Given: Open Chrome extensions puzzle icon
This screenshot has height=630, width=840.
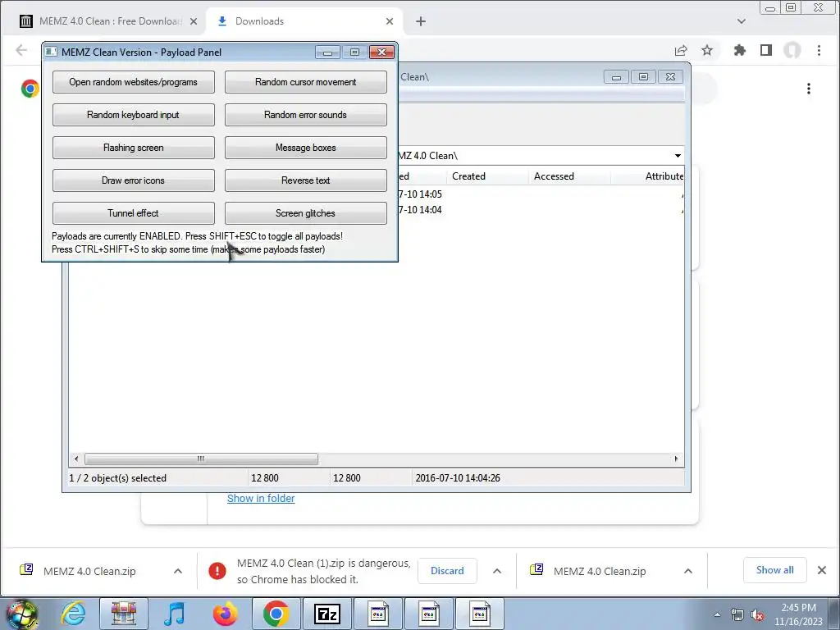Looking at the screenshot, I should pos(740,50).
